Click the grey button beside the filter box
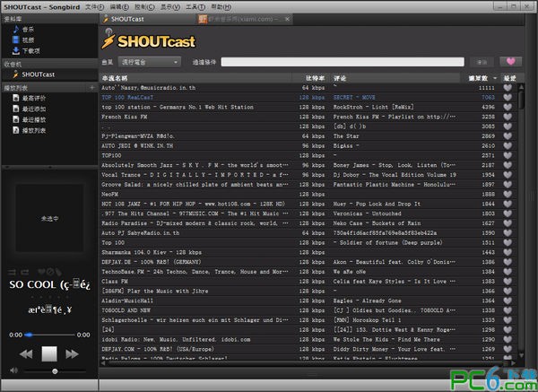Screen dimensions: 538x392 tap(482, 62)
